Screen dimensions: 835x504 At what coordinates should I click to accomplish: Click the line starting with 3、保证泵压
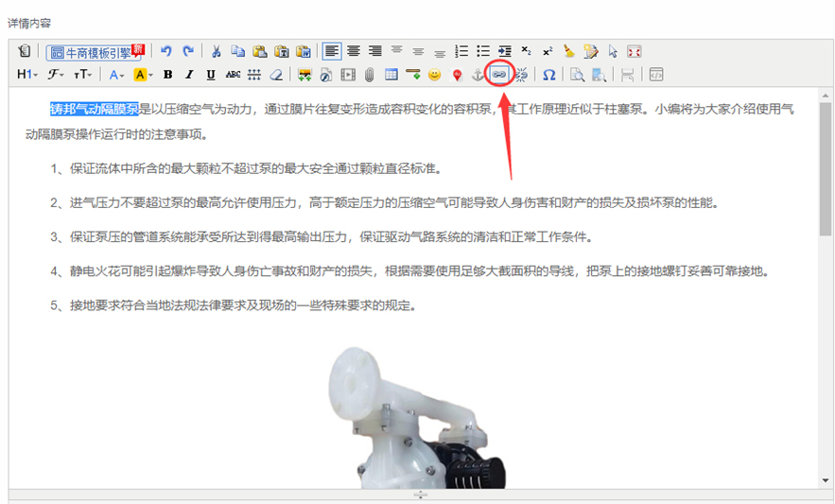(322, 237)
